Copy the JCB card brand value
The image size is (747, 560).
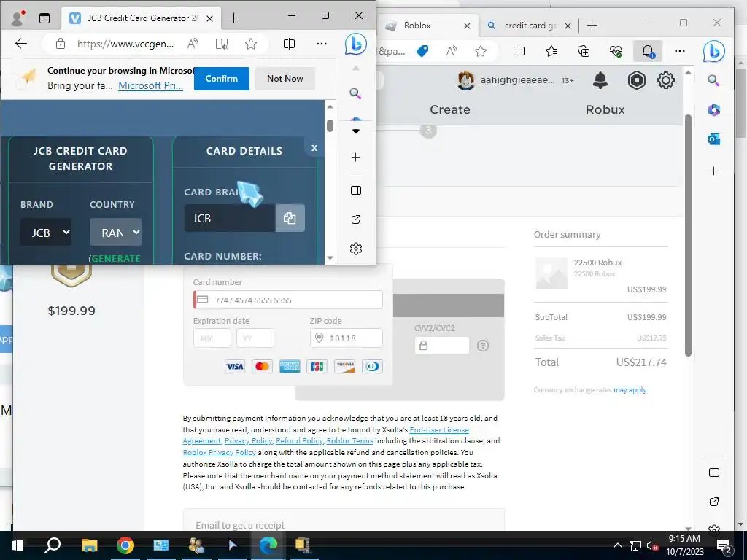[x=290, y=218]
